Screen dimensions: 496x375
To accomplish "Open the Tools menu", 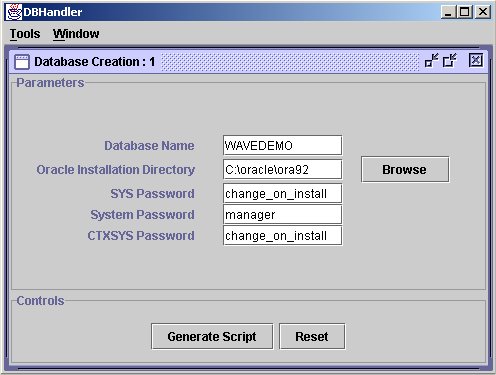I will (25, 34).
